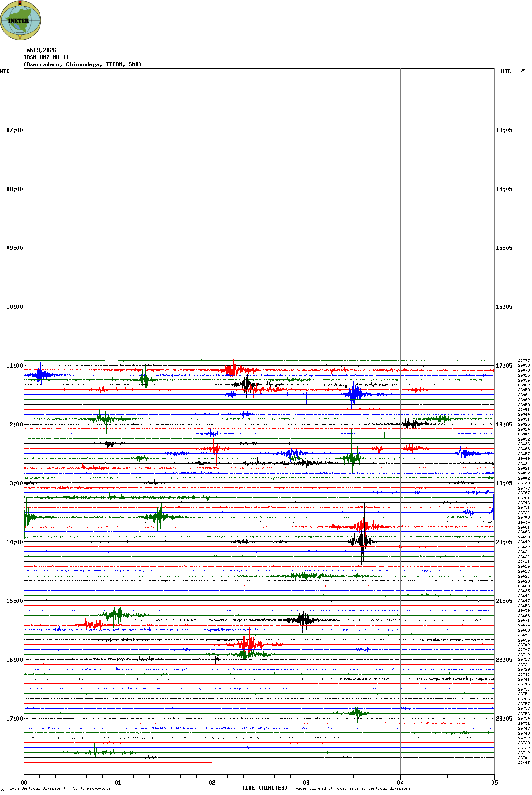The image size is (532, 795).
Task: Click the 05 minute tick label
Action: 494,783
